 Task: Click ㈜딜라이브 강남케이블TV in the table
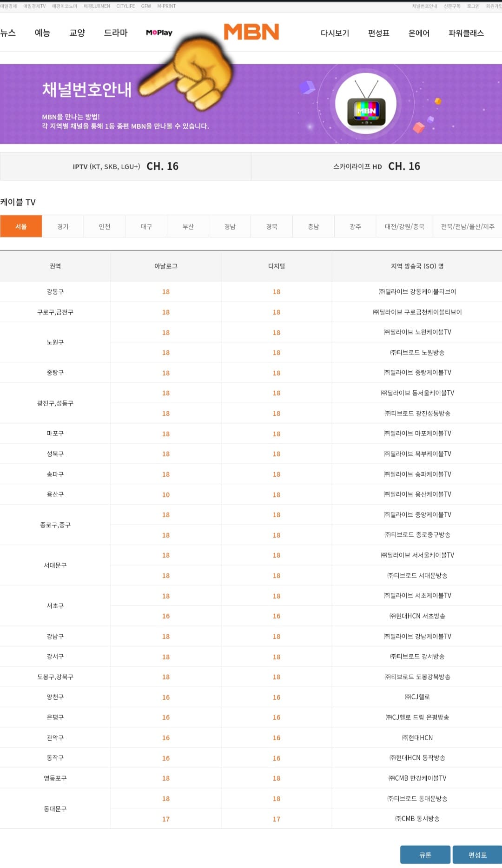click(417, 636)
